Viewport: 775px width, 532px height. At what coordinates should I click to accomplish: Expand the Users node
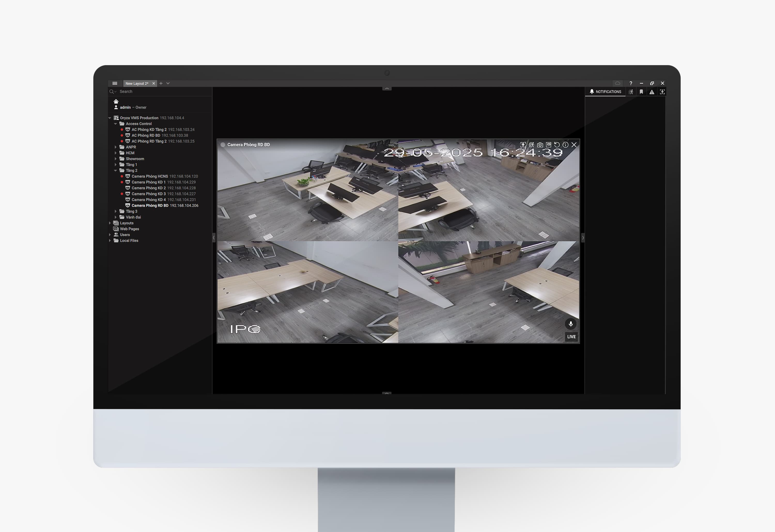click(110, 235)
